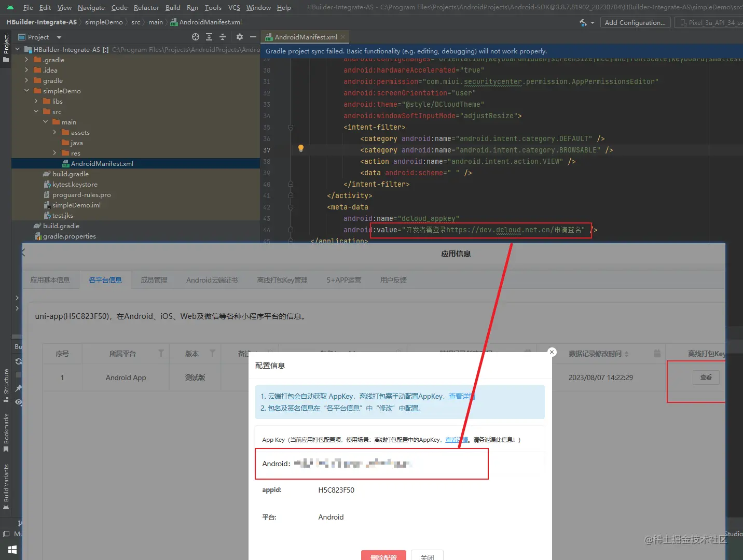This screenshot has height=560, width=743.
Task: Open Project panel gear options
Action: [239, 37]
